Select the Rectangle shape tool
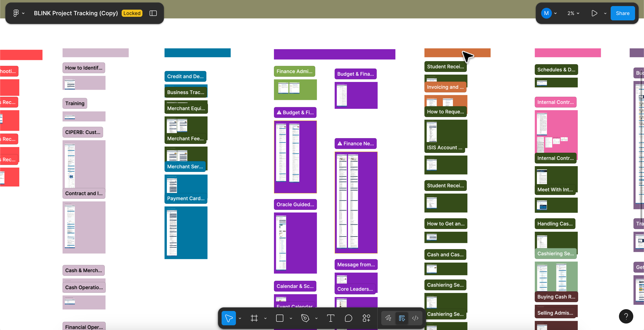 click(x=280, y=318)
